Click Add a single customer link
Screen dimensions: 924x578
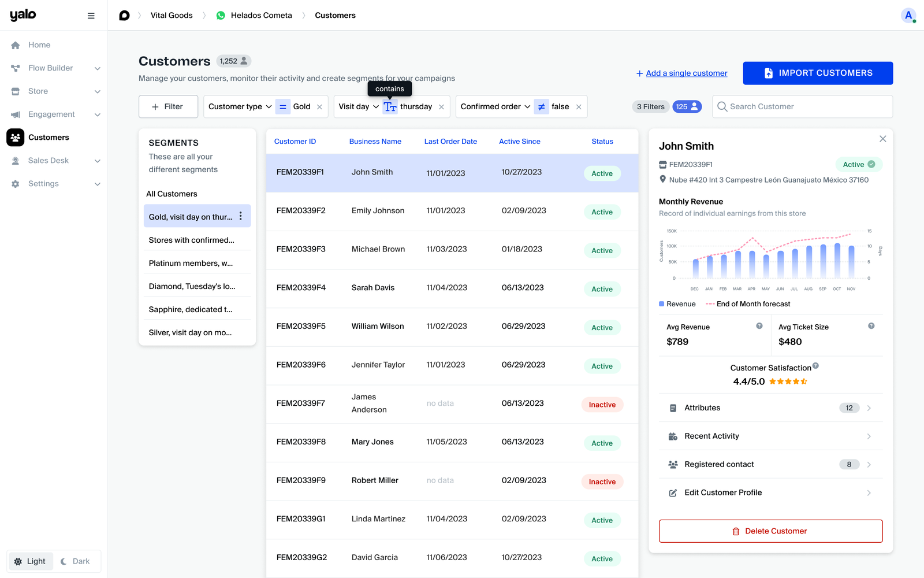coord(681,73)
